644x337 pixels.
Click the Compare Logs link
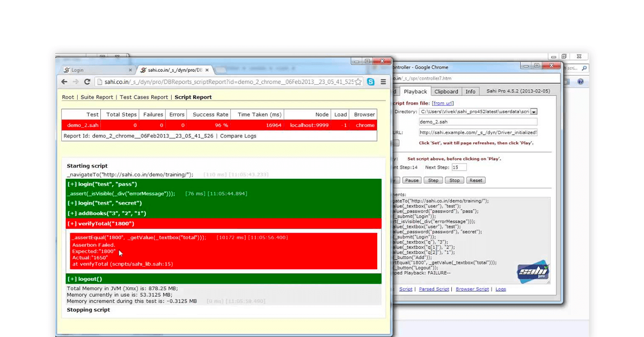pyautogui.click(x=238, y=136)
